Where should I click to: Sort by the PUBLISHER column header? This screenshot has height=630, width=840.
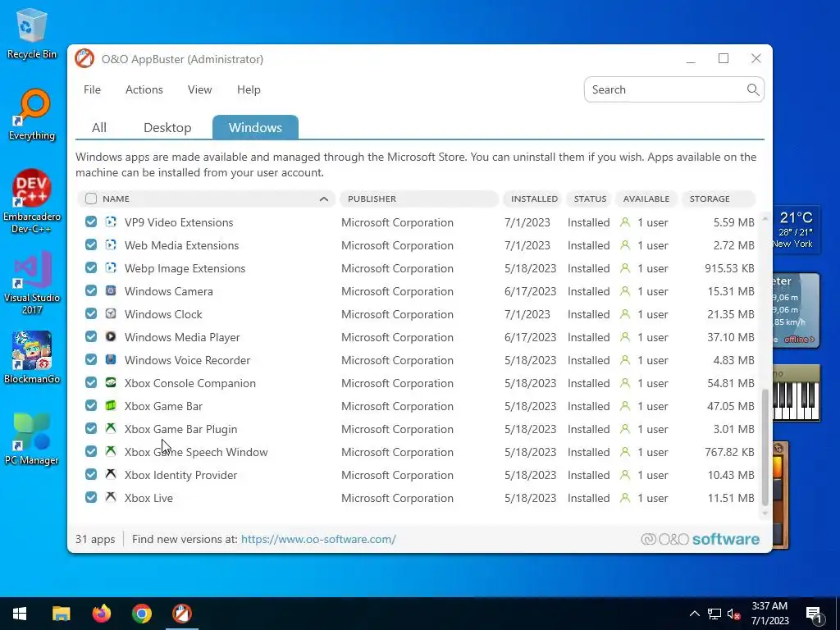(419, 199)
